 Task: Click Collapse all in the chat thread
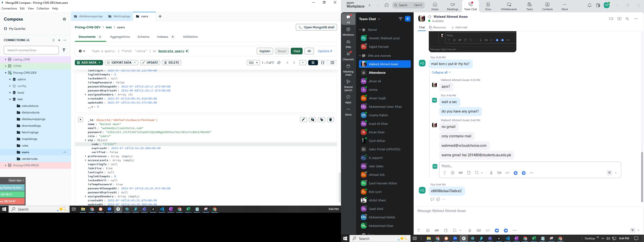pos(441,73)
